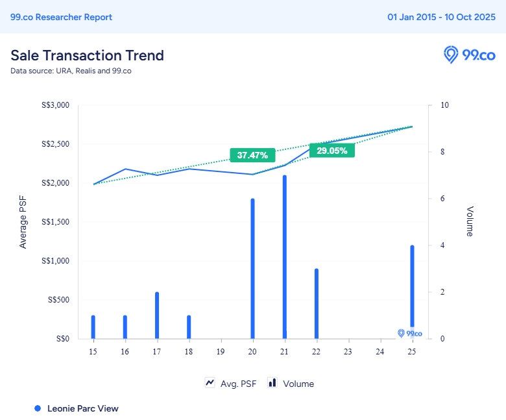Click the Avg. PSF line chart legend icon
This screenshot has width=506, height=420.
pyautogui.click(x=210, y=383)
